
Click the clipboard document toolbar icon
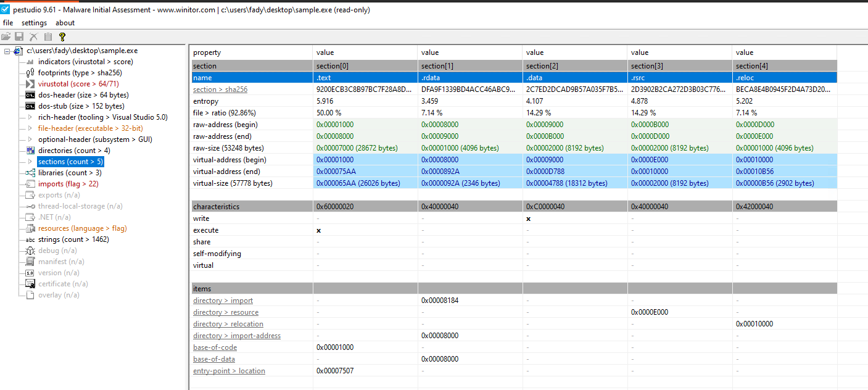(48, 37)
